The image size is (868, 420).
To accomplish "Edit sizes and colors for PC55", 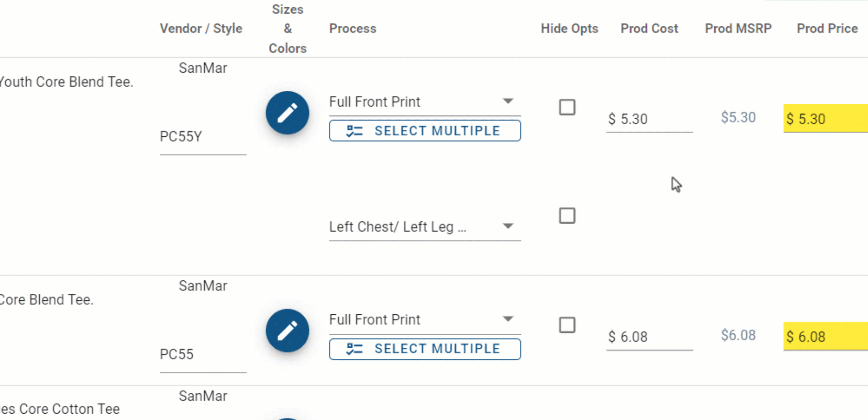I will (288, 331).
